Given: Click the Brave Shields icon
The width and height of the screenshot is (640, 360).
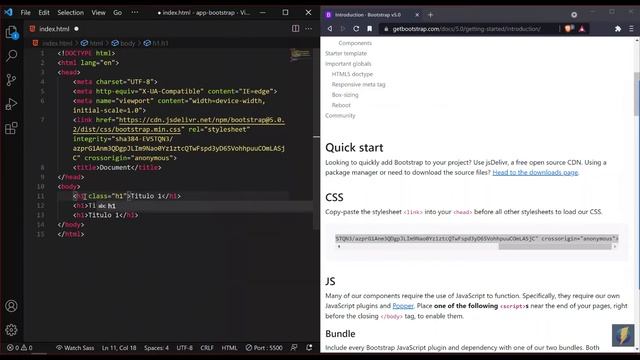Looking at the screenshot, I should tap(569, 29).
